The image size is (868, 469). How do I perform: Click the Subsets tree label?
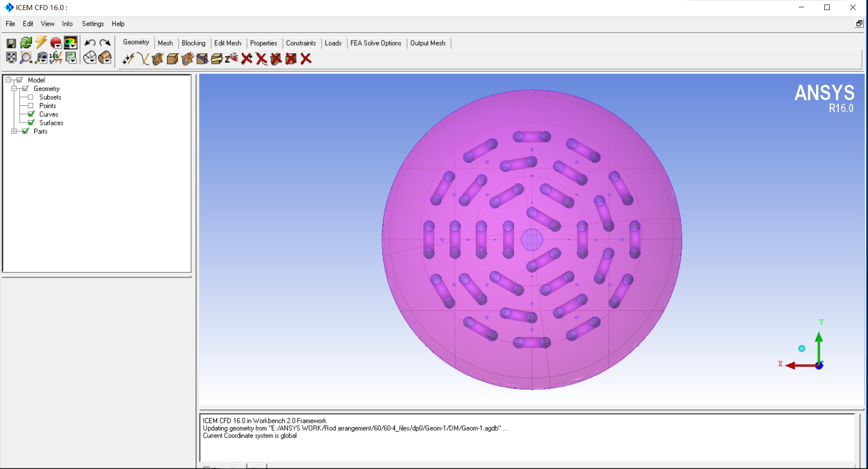50,98
